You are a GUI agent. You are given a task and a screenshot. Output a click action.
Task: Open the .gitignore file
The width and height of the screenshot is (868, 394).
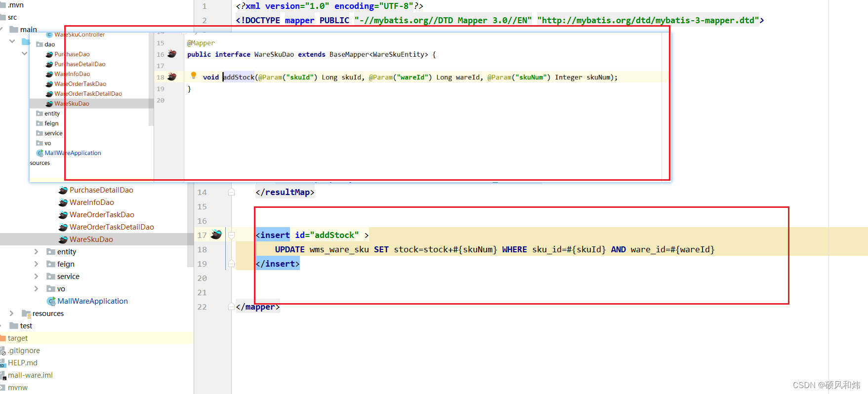pyautogui.click(x=24, y=351)
